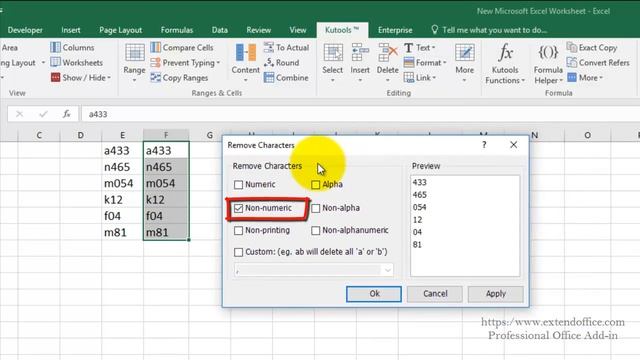Launch Compare Cells
Viewport: 640px width, 360px height.
(x=182, y=47)
